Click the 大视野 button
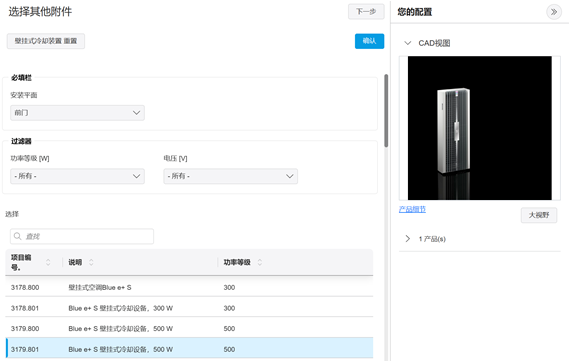Viewport: 569px width, 362px height. click(x=539, y=215)
